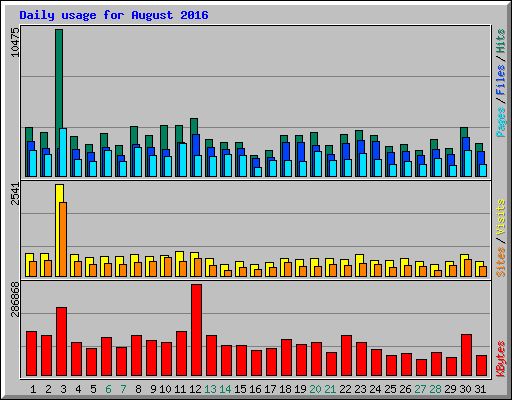Click green weekend day label 7
This screenshot has height=400, width=512.
coord(123,389)
